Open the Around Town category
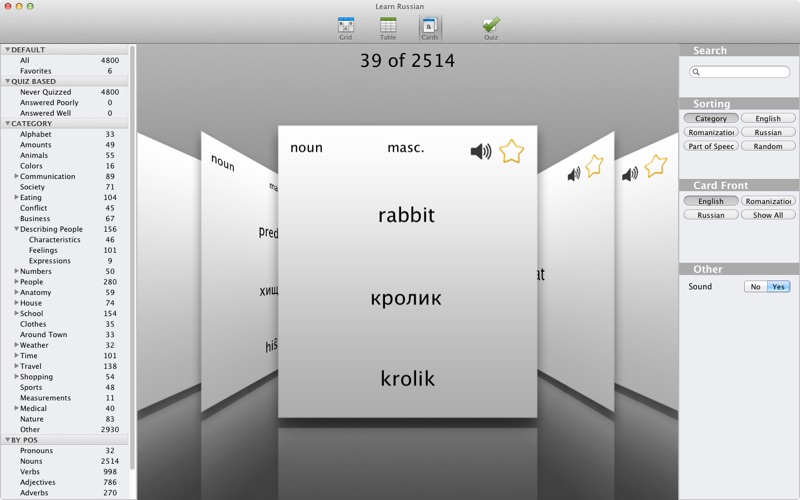Screen dimensions: 800x500 (x=65, y=335)
